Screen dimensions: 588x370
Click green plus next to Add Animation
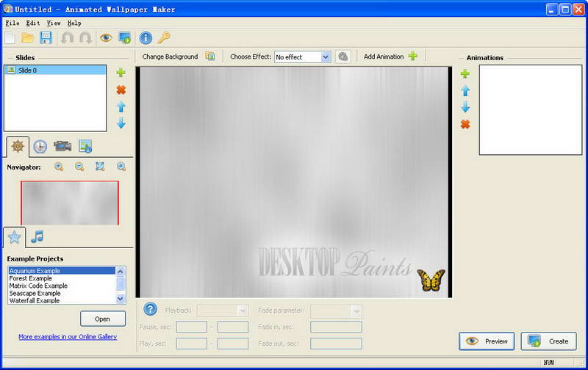click(x=413, y=57)
